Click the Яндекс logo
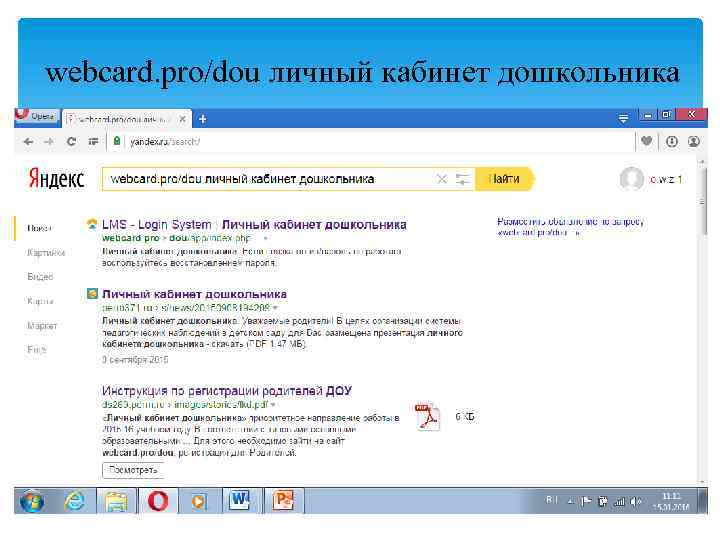This screenshot has width=720, height=540. [57, 179]
